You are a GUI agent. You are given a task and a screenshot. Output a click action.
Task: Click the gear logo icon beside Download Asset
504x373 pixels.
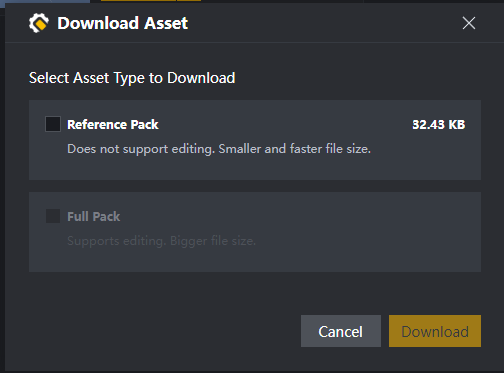click(x=39, y=23)
